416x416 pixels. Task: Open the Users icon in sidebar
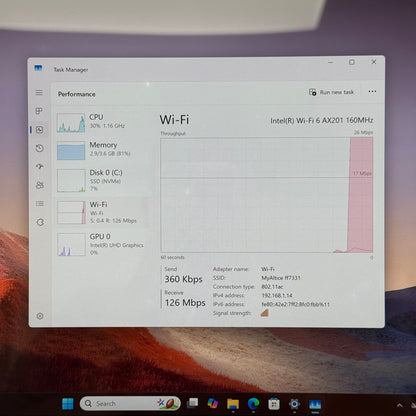pos(40,185)
